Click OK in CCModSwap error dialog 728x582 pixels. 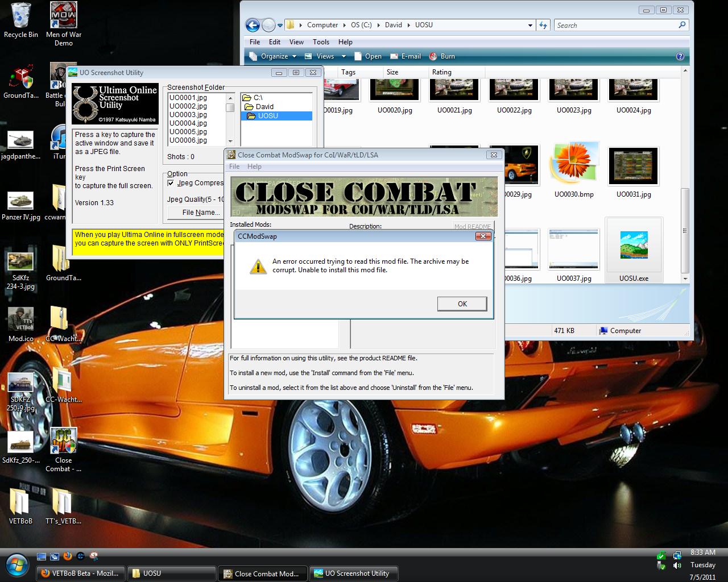[462, 304]
